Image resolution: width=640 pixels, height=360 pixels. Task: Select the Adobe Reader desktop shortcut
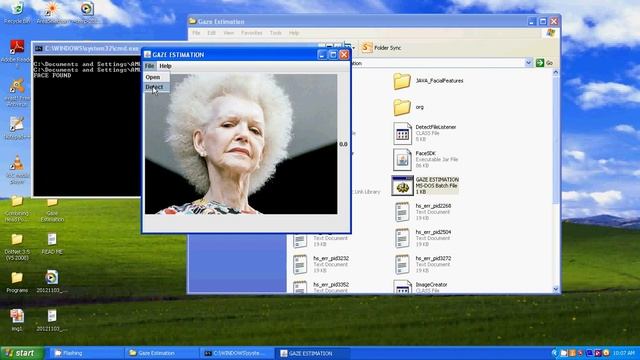[x=17, y=53]
